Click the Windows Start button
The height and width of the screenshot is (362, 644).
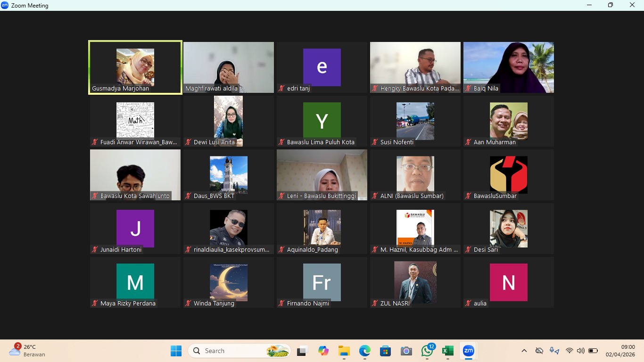tap(176, 351)
